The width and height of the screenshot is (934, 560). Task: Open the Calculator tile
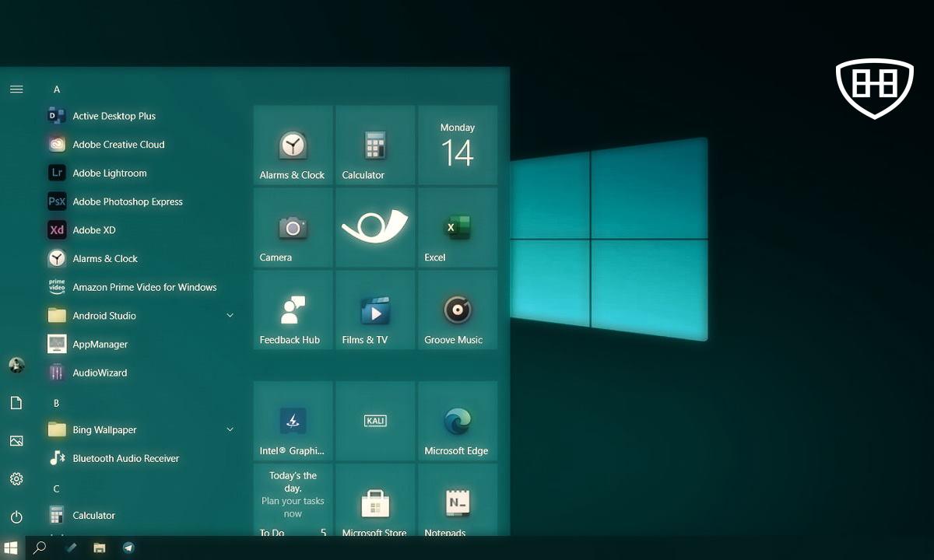tap(375, 145)
